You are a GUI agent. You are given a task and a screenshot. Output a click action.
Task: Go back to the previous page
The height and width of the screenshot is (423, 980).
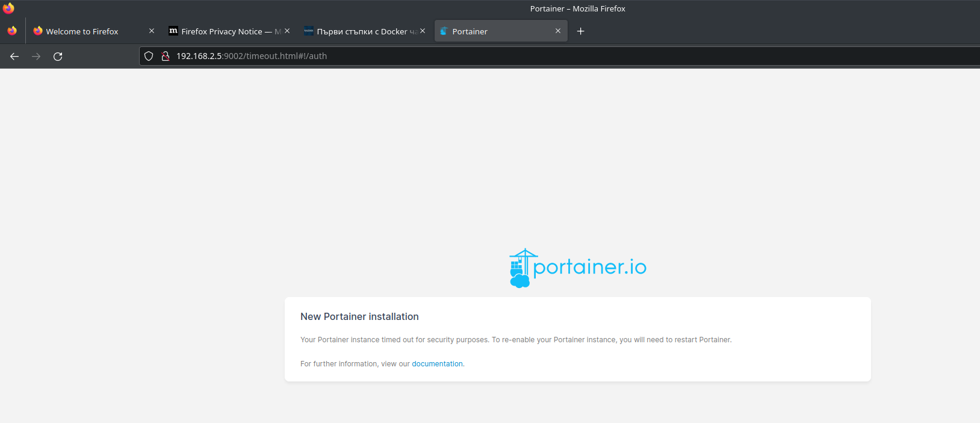14,56
